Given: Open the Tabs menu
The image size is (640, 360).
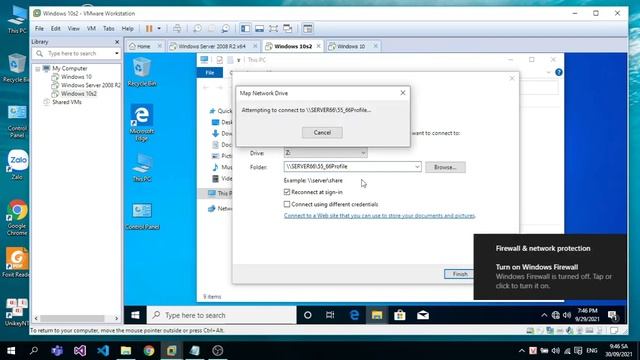Looking at the screenshot, I should 109,29.
